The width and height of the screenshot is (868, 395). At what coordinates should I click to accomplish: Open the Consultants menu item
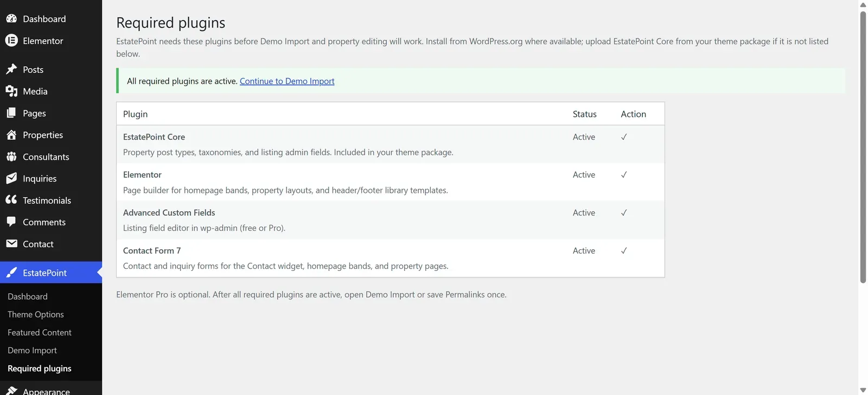point(51,157)
